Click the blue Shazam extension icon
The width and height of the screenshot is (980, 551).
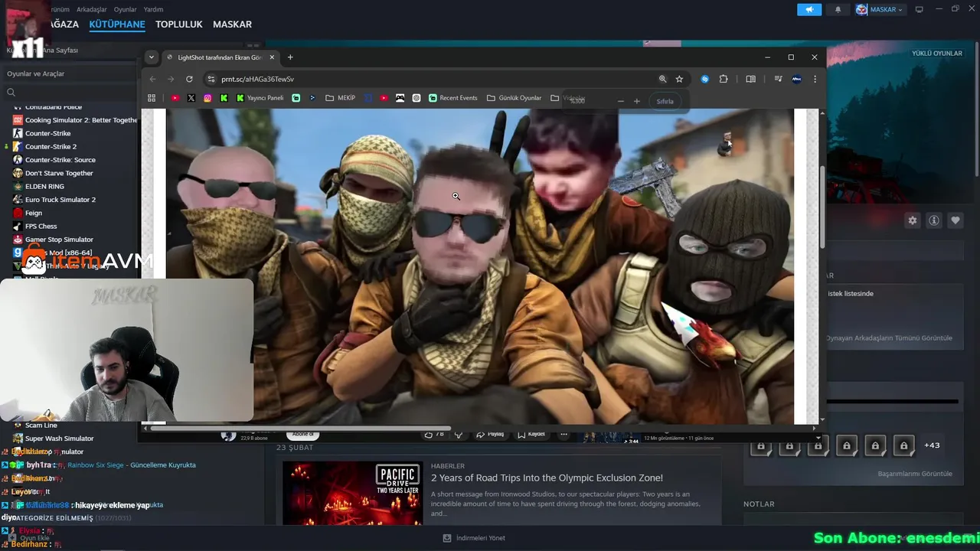(x=705, y=79)
